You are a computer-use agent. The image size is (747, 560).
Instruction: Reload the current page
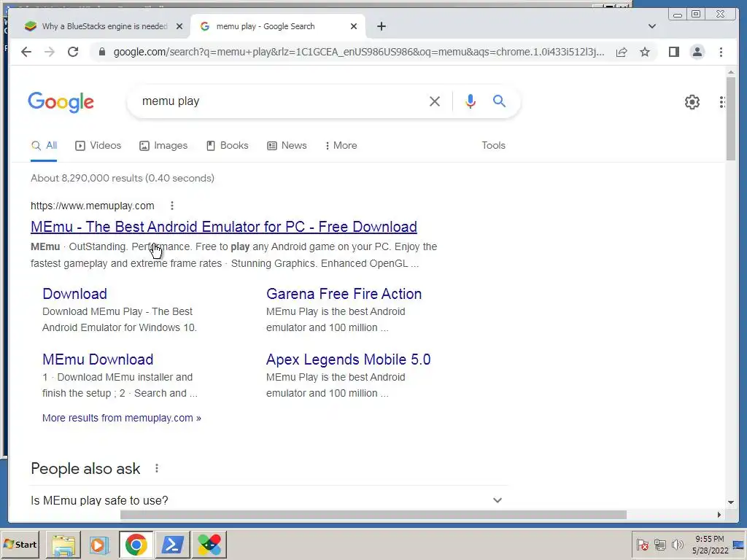point(73,52)
